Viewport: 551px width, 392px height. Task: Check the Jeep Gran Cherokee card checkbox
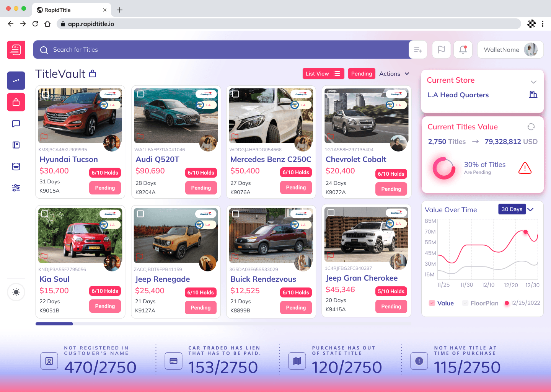[x=331, y=212]
